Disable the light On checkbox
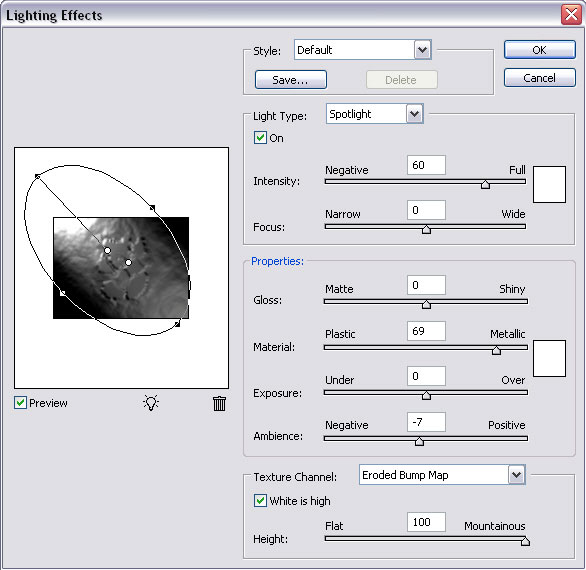586x570 pixels. pos(260,138)
